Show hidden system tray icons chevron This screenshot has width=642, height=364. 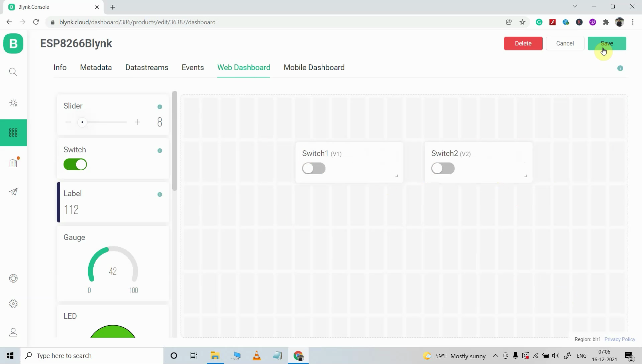click(x=496, y=356)
